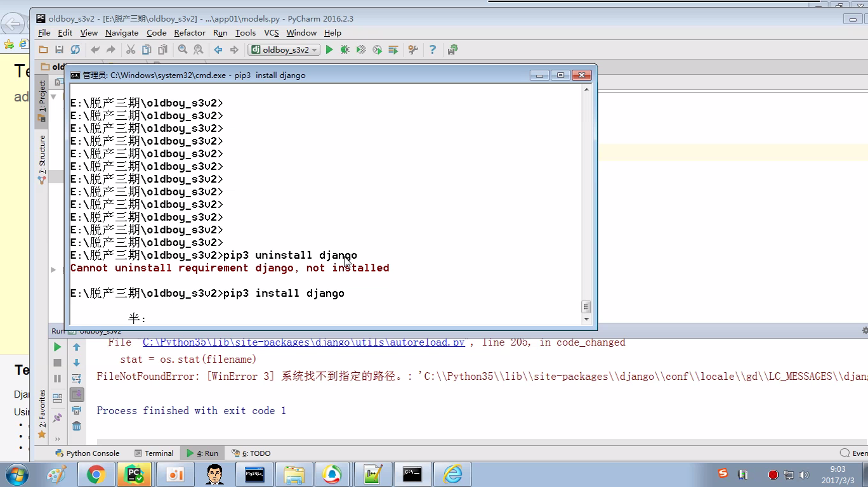This screenshot has height=487, width=868.
Task: Click the cmd window scrollbar down arrow
Action: coord(586,319)
